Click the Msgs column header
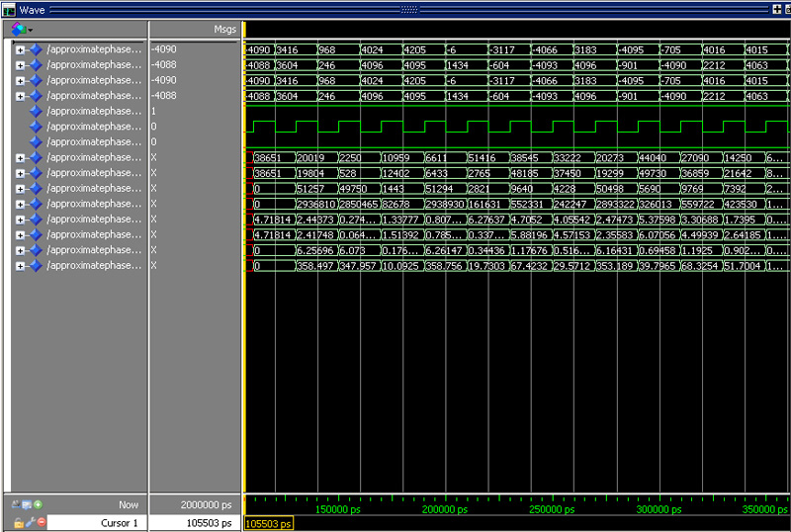This screenshot has width=791, height=532. click(x=224, y=30)
